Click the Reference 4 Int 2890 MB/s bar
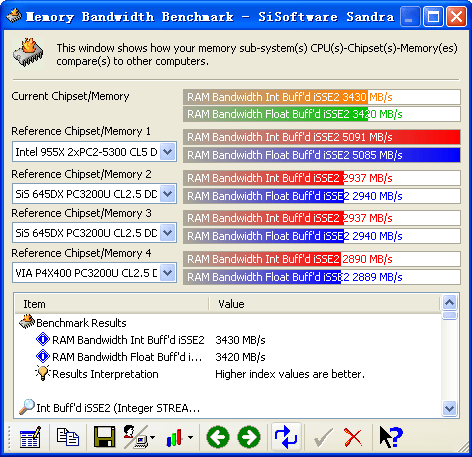 click(x=322, y=259)
